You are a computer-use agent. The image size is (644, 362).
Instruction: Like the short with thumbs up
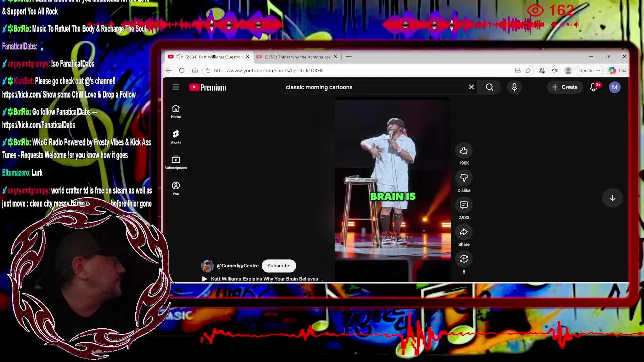464,150
